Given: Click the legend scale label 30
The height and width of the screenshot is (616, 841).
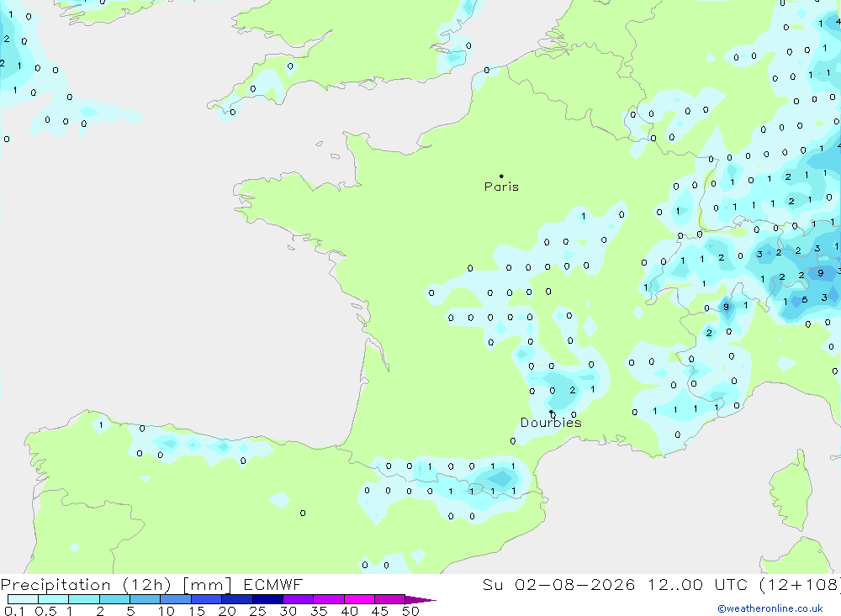Looking at the screenshot, I should pyautogui.click(x=288, y=611).
